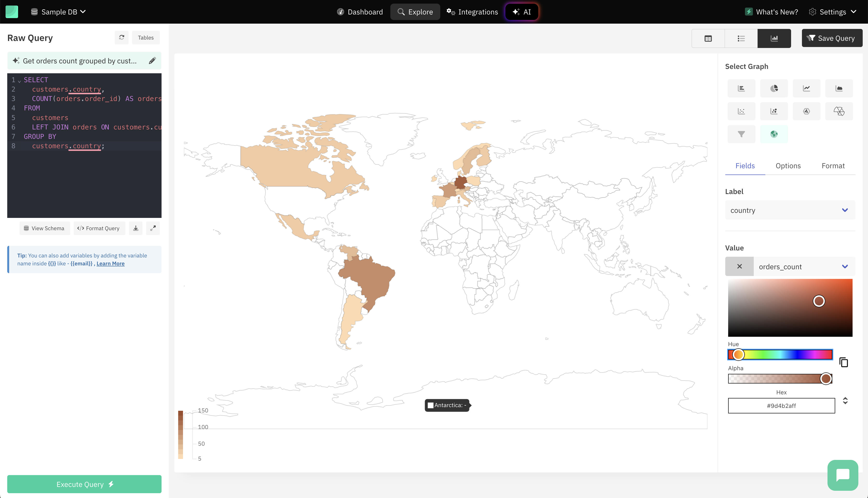
Task: Open the Sample DB database selector
Action: [58, 12]
